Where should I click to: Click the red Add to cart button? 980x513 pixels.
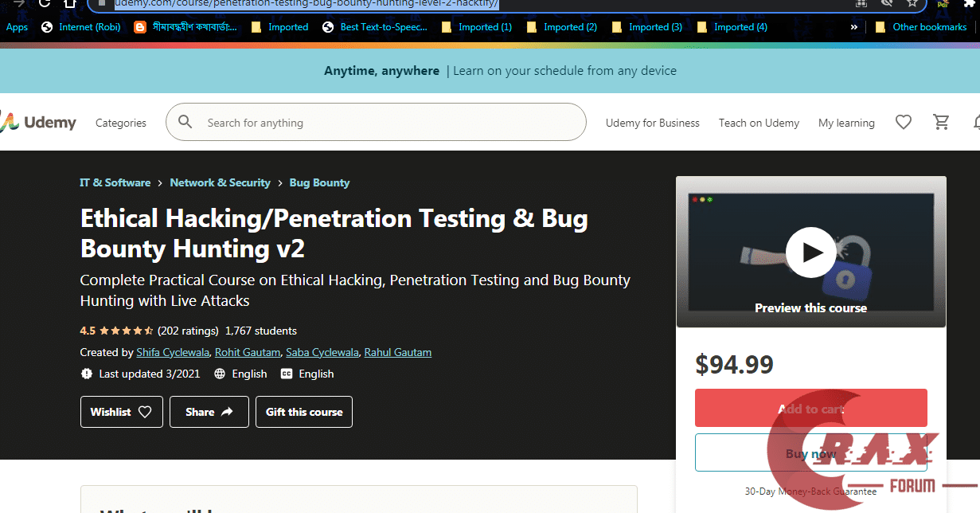coord(810,408)
